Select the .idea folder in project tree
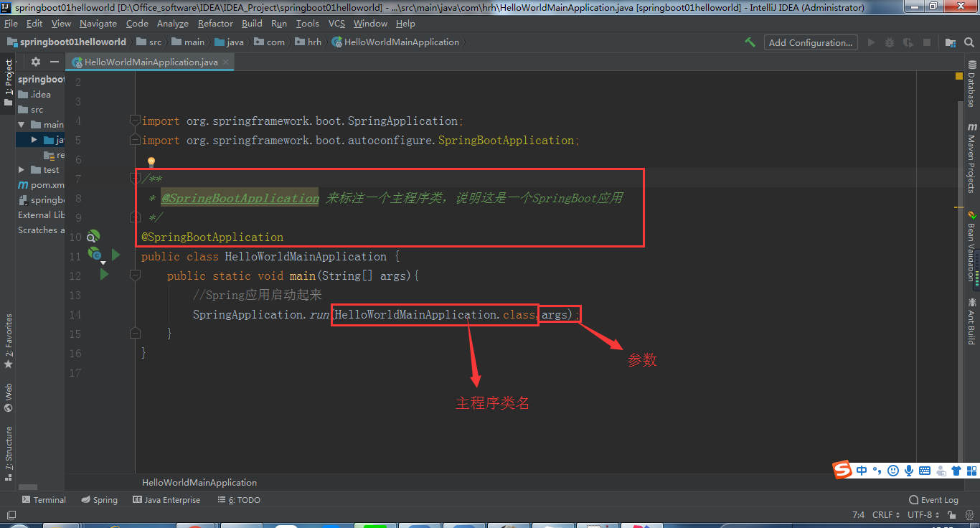This screenshot has height=528, width=980. [x=34, y=94]
